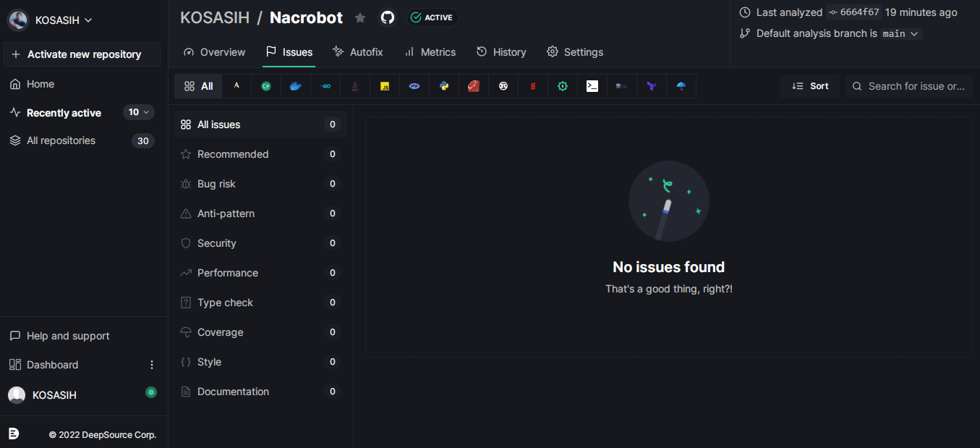Click the '19 minutes ago' last analyzed text
The image size is (980, 448).
[921, 12]
